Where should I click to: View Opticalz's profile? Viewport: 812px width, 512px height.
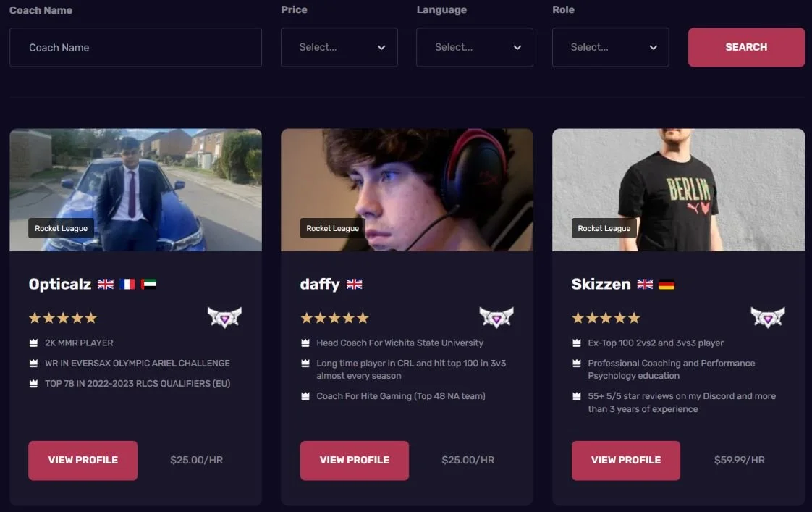pos(83,460)
